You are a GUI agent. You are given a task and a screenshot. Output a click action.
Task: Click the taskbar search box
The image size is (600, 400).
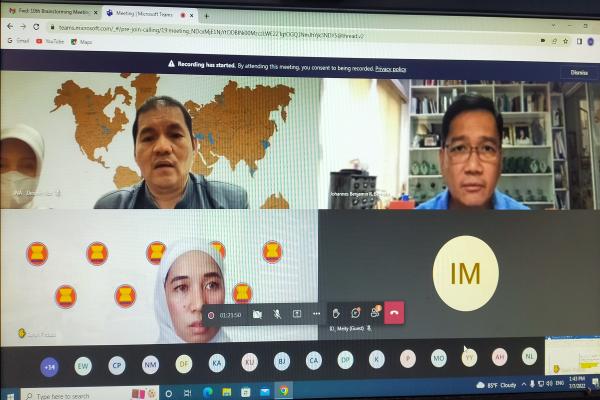pos(90,394)
